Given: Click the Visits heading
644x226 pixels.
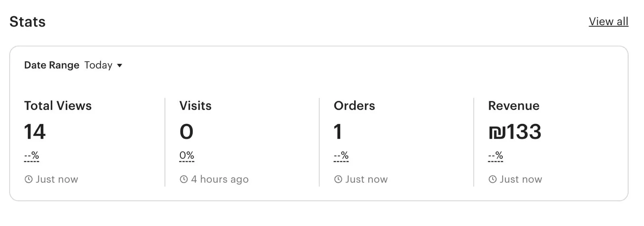Looking at the screenshot, I should point(195,106).
